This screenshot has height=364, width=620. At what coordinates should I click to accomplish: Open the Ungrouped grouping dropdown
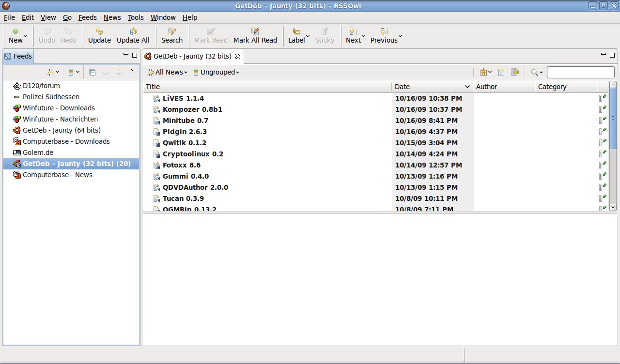click(216, 72)
